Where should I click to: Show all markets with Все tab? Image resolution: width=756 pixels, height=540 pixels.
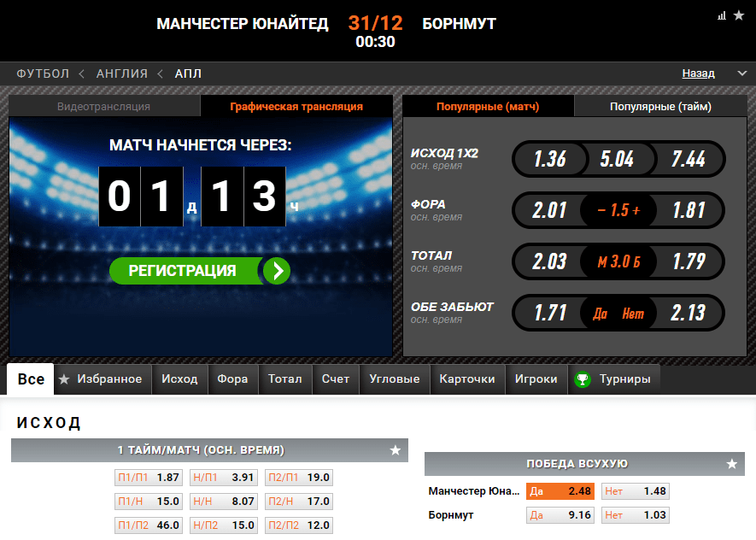(x=31, y=379)
